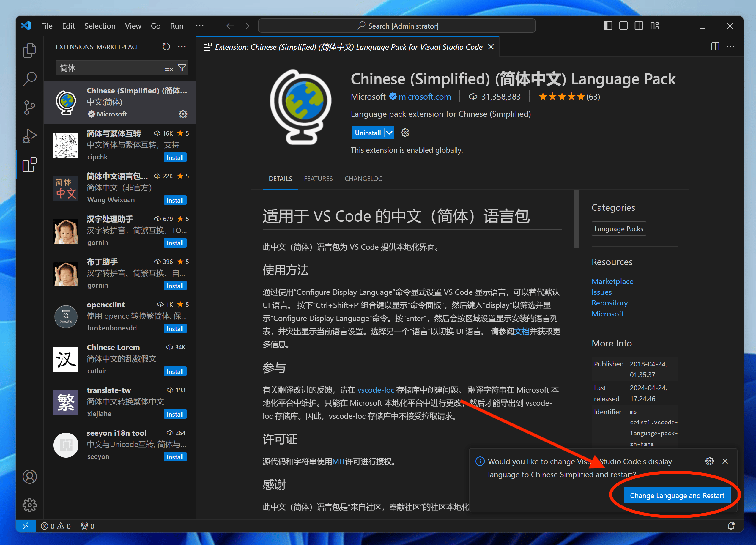The width and height of the screenshot is (756, 545).
Task: Click Change Language and Restart button
Action: [677, 495]
